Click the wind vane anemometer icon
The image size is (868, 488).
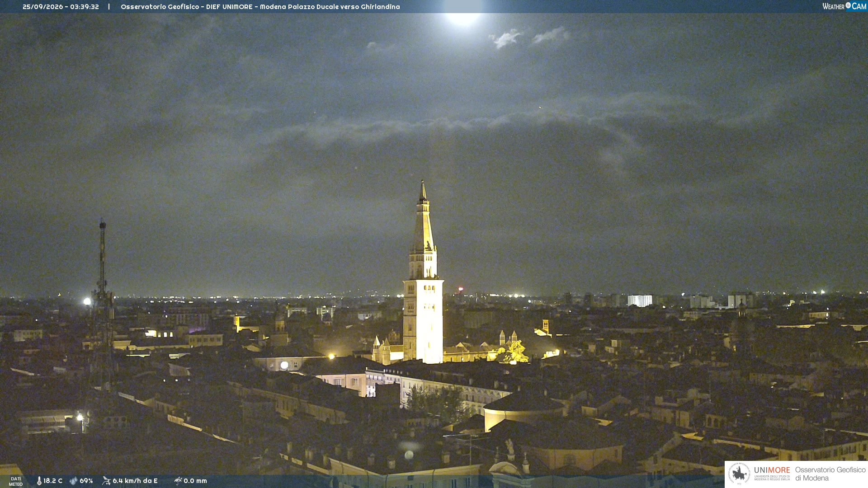tap(106, 481)
